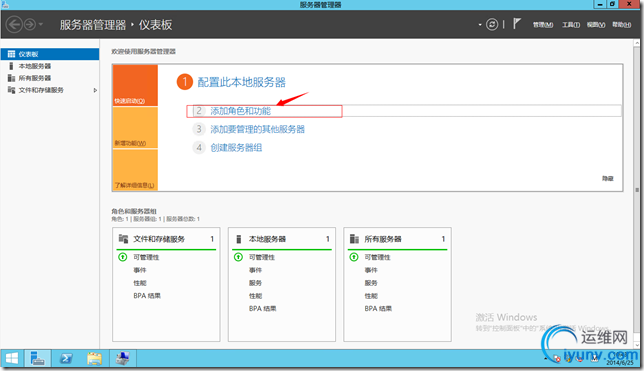644x371 pixels.
Task: Click 性能 in 所有服务器 tile
Action: click(x=371, y=296)
